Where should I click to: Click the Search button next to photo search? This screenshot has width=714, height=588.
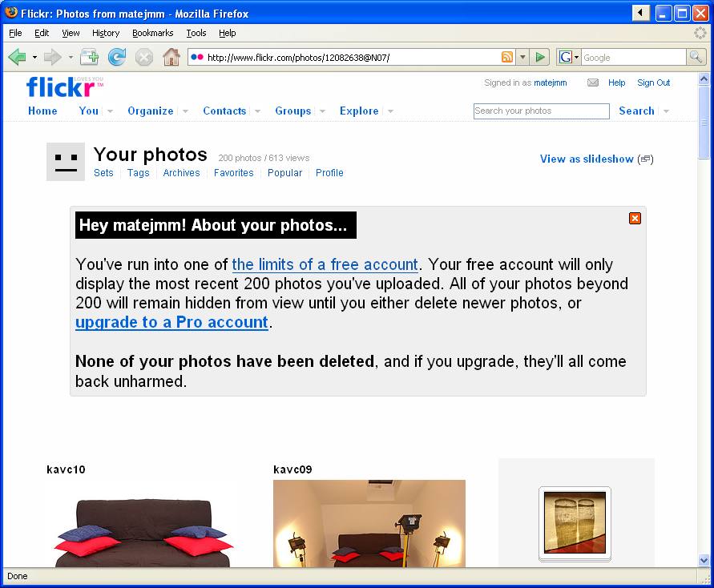pyautogui.click(x=636, y=111)
